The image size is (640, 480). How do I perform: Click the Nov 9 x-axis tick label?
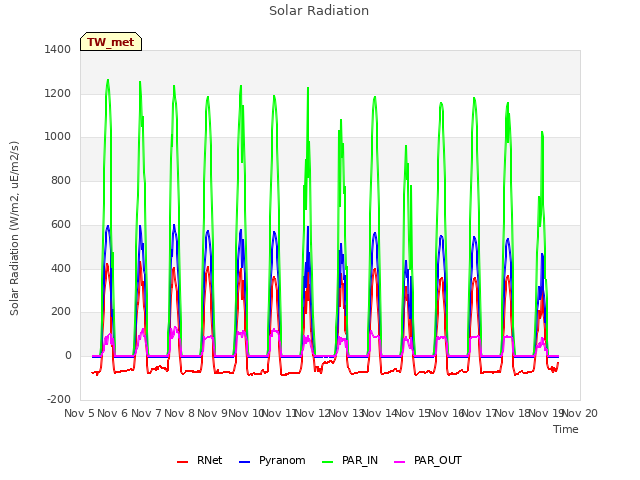(213, 413)
